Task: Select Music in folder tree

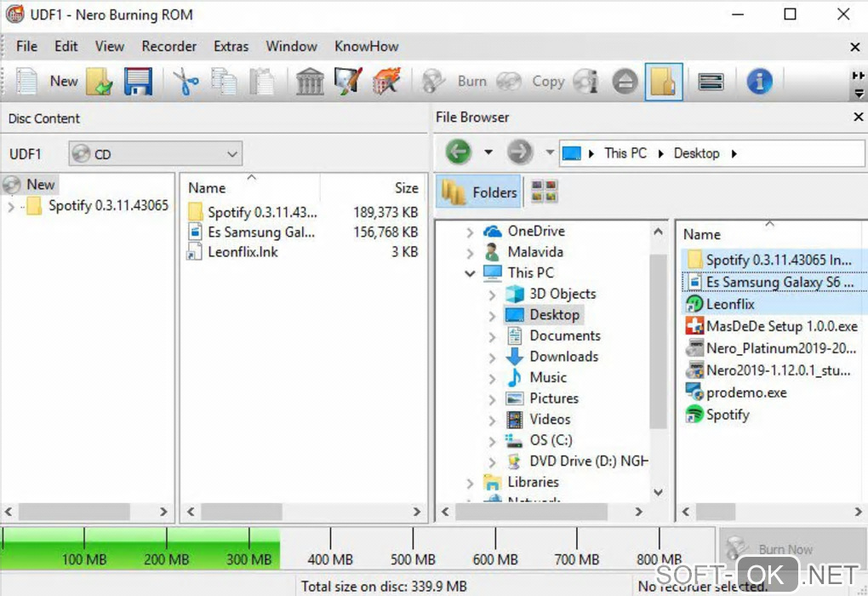Action: click(x=548, y=378)
